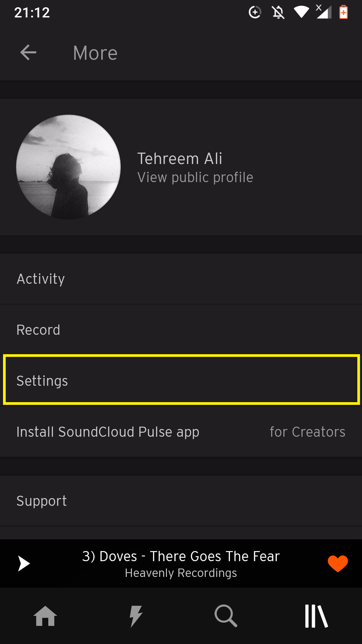The image size is (362, 644).
Task: Open the profile picture thumbnail
Action: tap(68, 167)
